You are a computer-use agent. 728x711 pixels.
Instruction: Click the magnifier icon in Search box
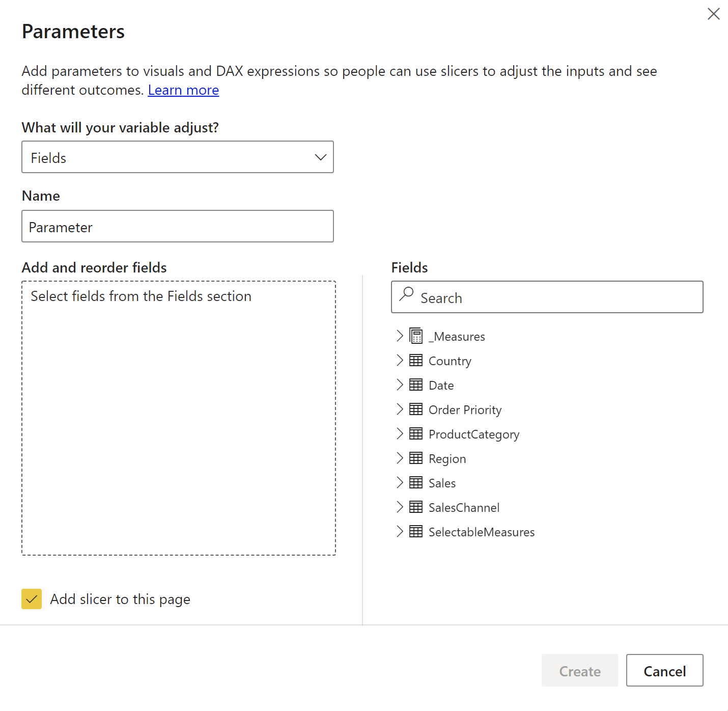click(406, 294)
